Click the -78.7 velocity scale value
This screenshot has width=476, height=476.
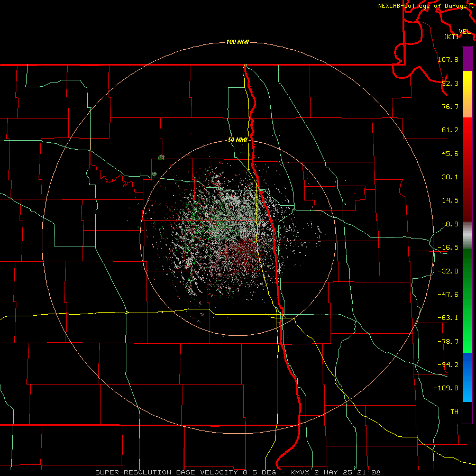coord(448,342)
